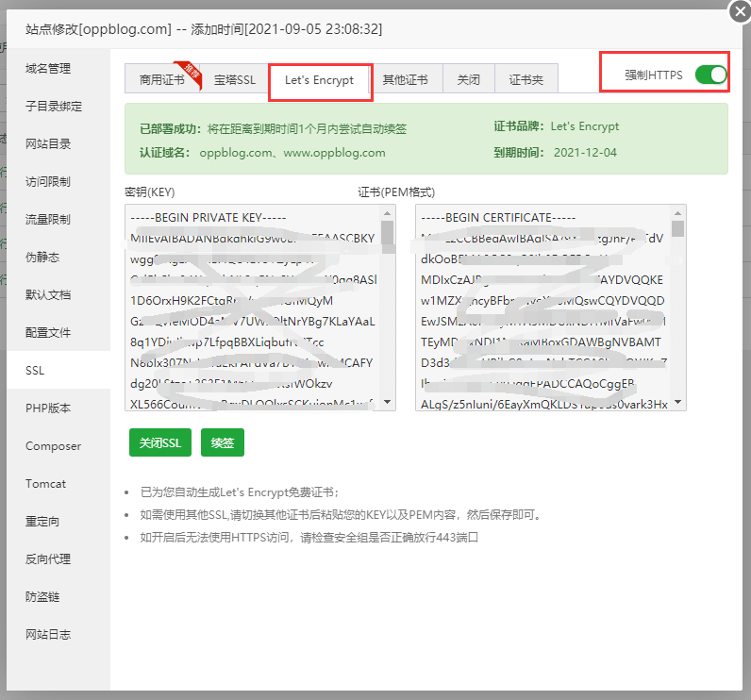
Task: Click the 续签 renew button
Action: [x=223, y=442]
